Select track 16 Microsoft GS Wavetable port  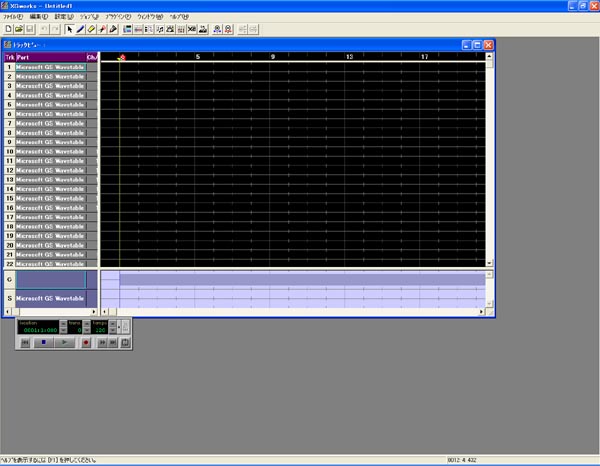click(51, 208)
